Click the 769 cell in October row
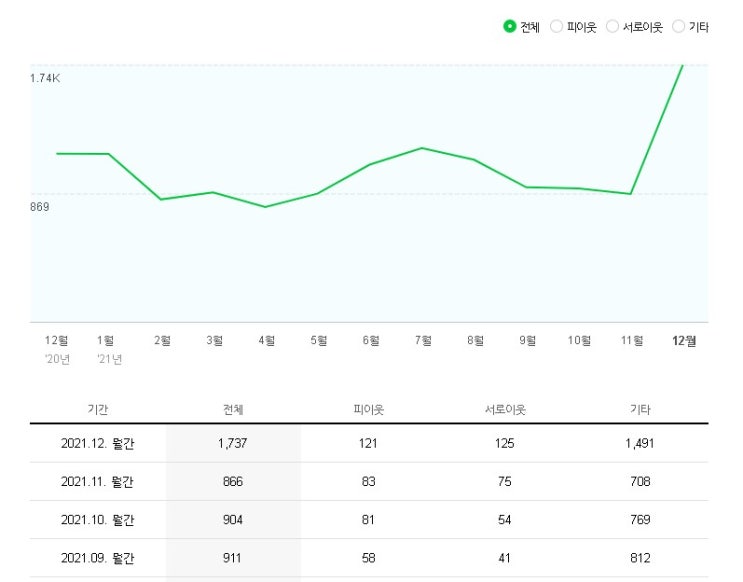 point(640,520)
